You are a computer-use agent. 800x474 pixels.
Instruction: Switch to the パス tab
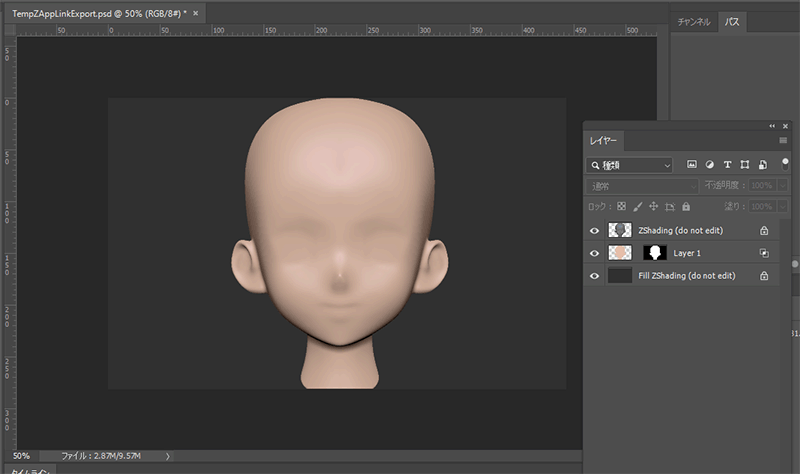731,21
